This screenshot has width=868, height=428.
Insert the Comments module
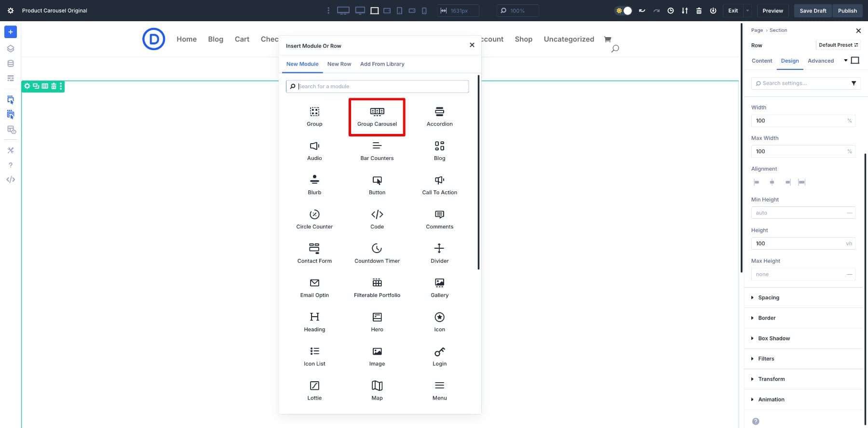[439, 220]
